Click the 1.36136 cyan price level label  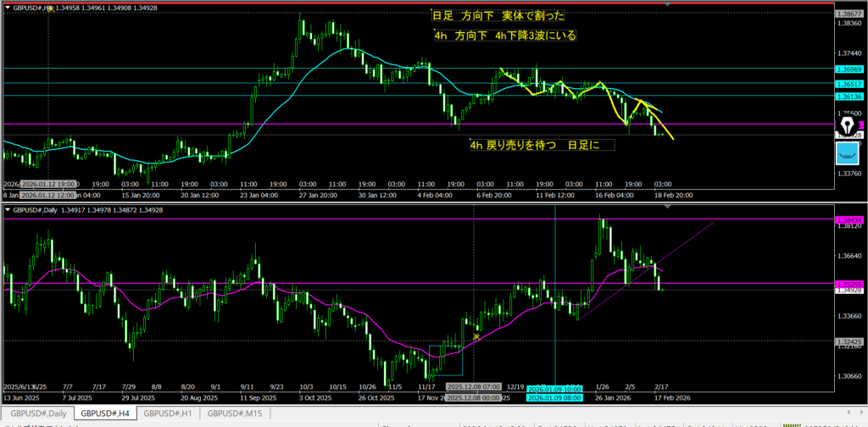pos(849,97)
